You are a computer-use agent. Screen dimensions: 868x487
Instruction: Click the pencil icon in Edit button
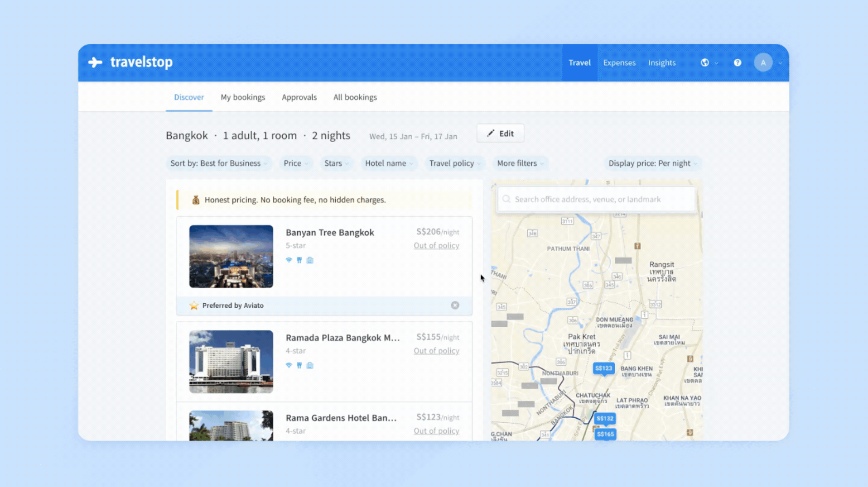click(491, 133)
